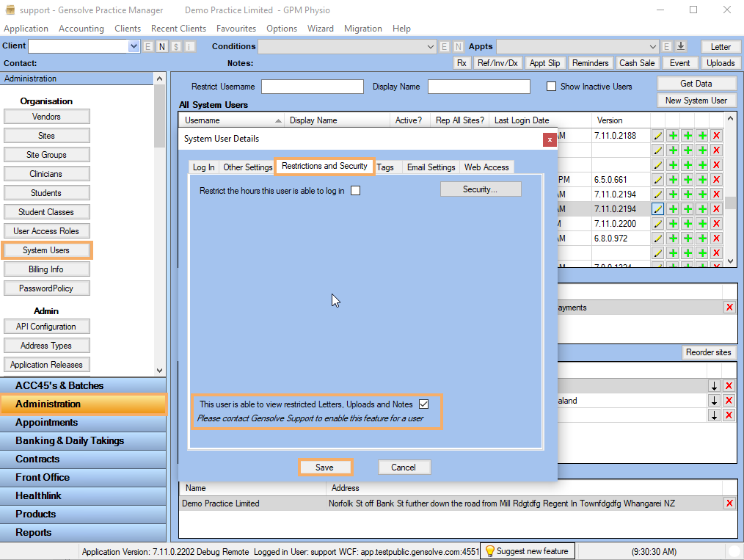This screenshot has height=560, width=744.
Task: Switch to the Email Settings tab
Action: pos(431,167)
